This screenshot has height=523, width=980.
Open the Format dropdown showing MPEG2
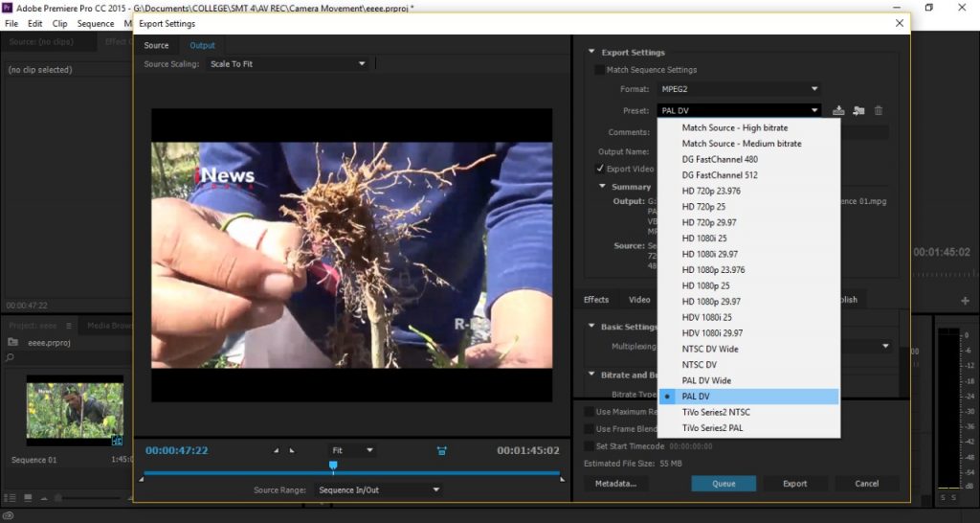(738, 89)
